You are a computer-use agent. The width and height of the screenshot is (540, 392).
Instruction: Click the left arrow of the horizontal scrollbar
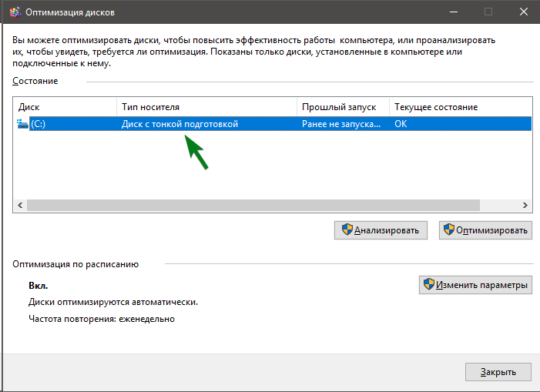coord(20,206)
